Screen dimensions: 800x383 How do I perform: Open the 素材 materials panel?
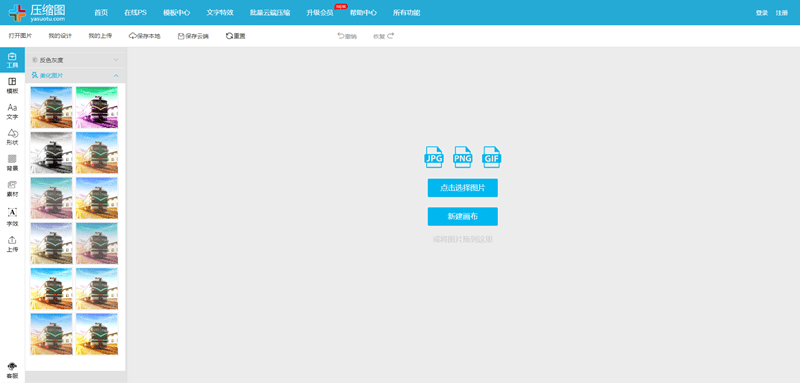[x=12, y=189]
